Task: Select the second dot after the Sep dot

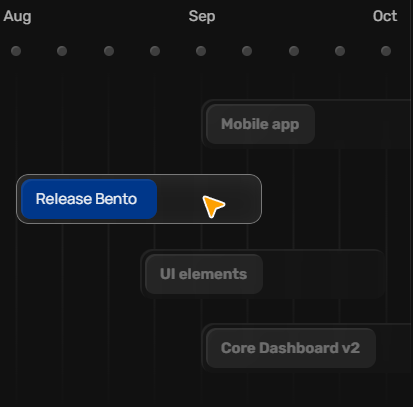Action: [294, 51]
